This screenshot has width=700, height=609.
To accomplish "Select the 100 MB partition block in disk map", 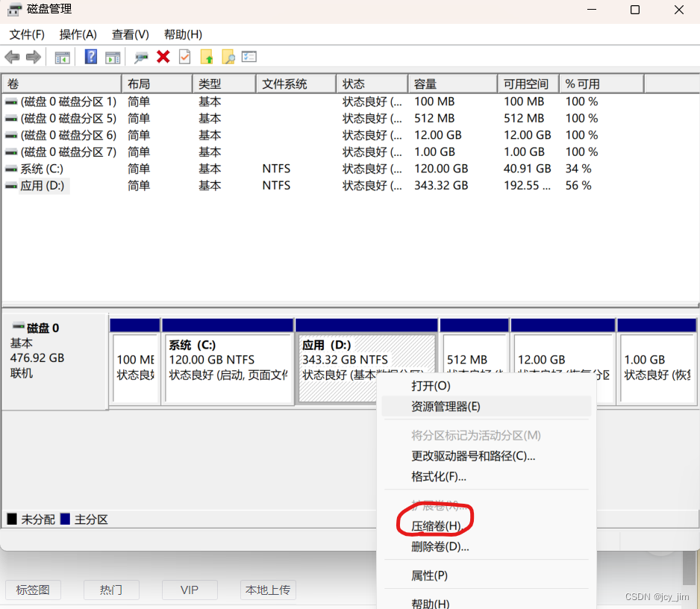I will [x=135, y=362].
